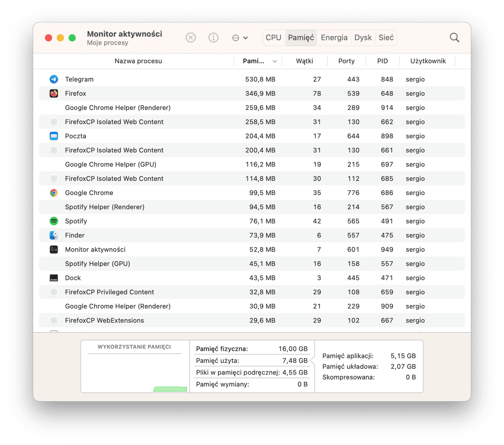
Task: Click the search magnifier icon
Action: [455, 38]
